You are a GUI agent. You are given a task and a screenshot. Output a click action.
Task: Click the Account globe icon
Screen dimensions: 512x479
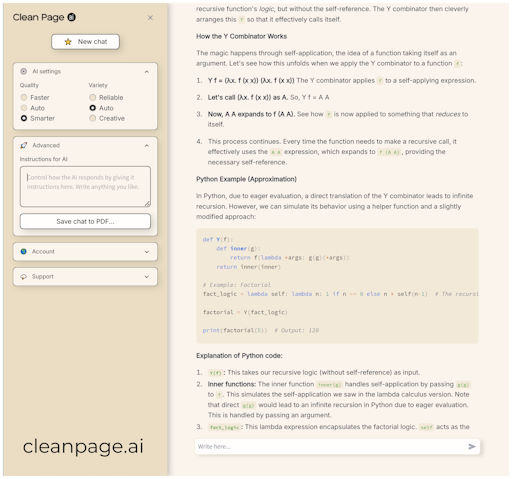(24, 252)
